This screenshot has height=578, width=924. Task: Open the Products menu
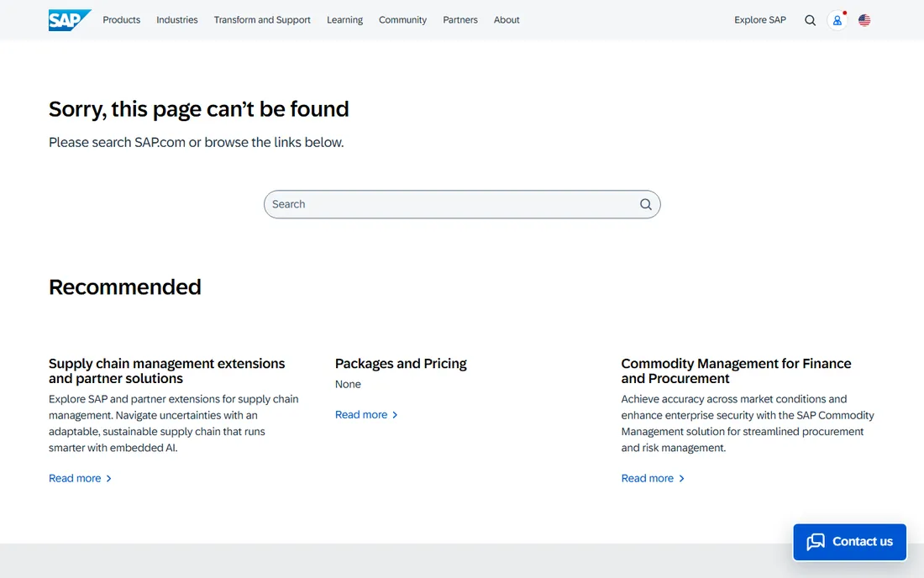coord(122,19)
